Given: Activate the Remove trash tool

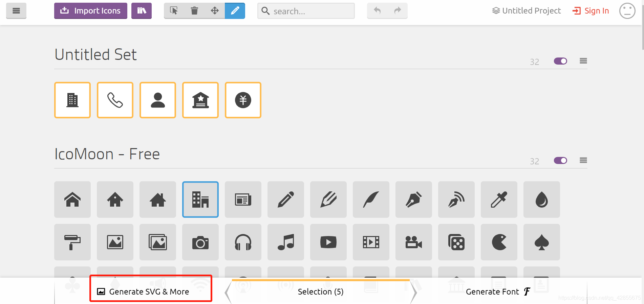Looking at the screenshot, I should (194, 11).
